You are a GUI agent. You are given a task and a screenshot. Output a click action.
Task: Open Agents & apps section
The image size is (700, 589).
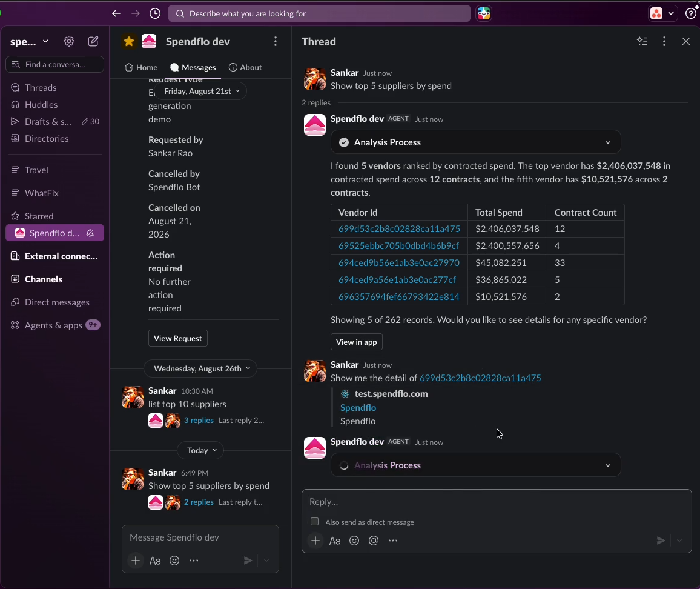54,325
